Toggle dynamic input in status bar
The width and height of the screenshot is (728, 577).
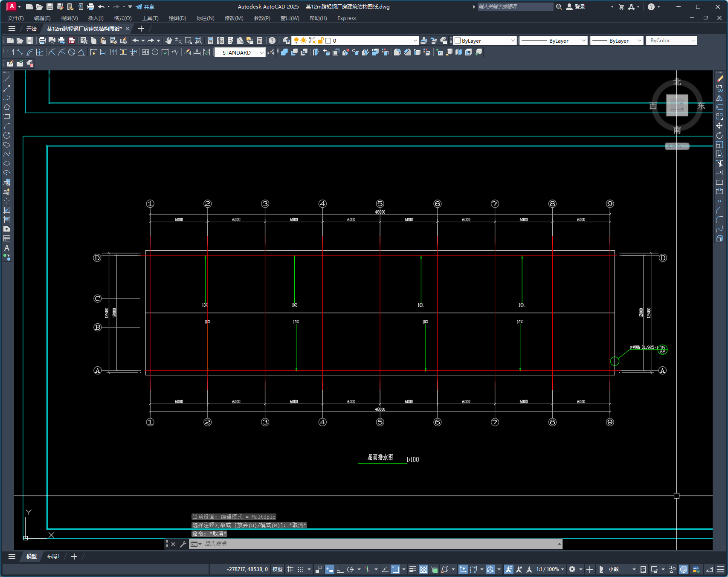[330, 569]
